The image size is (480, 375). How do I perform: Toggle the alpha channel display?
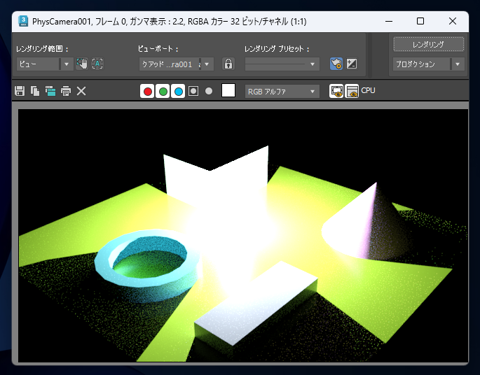pyautogui.click(x=193, y=91)
